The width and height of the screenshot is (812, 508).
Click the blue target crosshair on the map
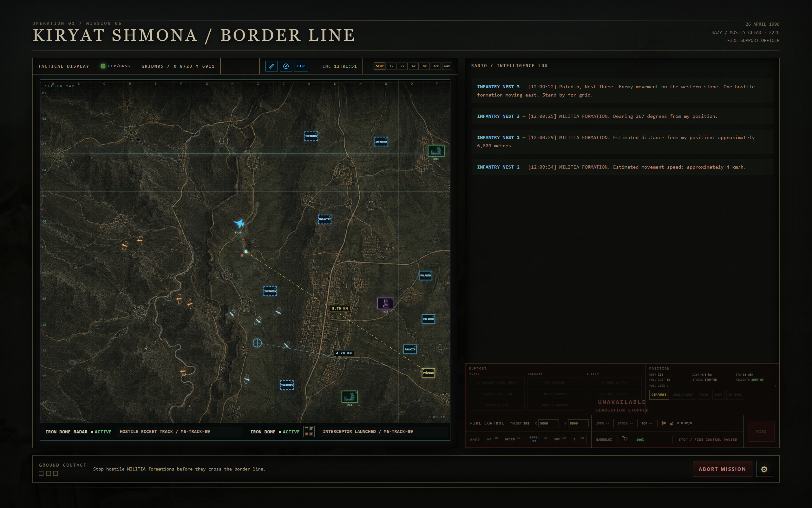(x=257, y=343)
